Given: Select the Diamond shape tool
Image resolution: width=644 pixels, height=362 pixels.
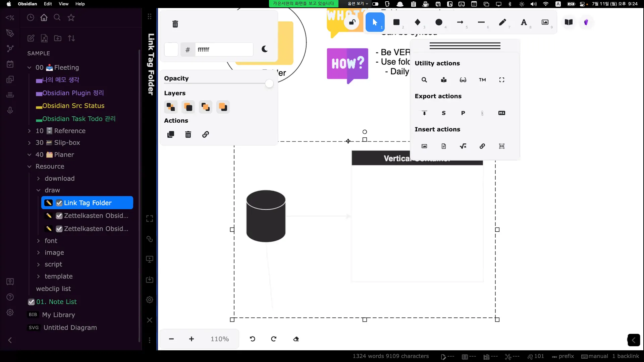Looking at the screenshot, I should tap(418, 22).
